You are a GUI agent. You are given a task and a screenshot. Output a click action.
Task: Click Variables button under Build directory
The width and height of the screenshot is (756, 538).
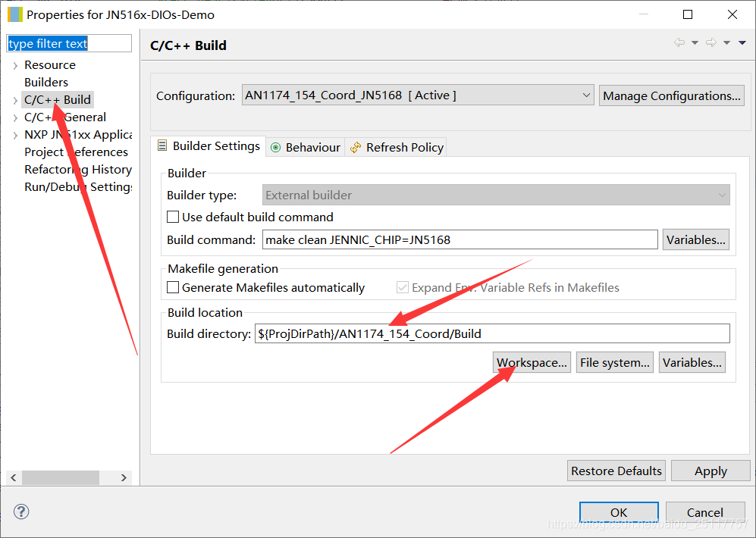tap(692, 362)
